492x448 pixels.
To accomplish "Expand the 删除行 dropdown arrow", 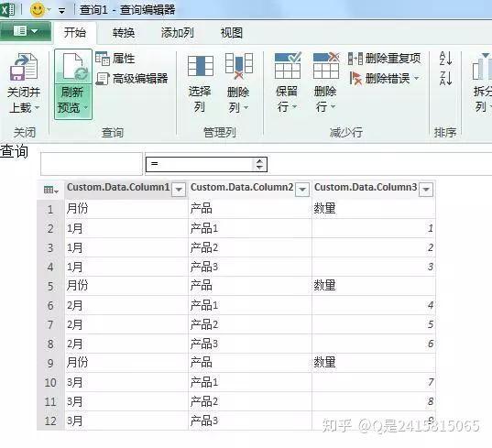I will pos(333,107).
